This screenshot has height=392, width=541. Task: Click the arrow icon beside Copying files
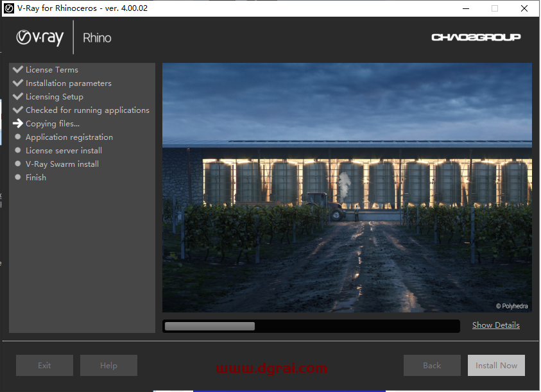[x=18, y=123]
